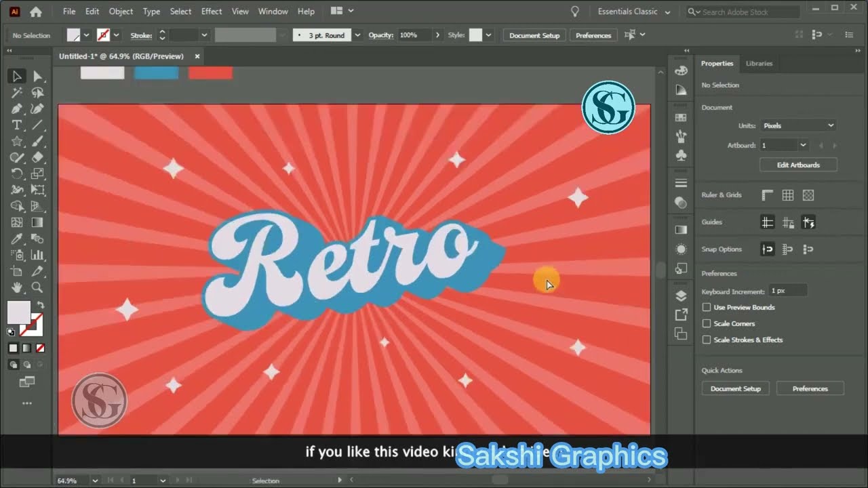Open the Swatches panel icon
The height and width of the screenshot is (488, 868).
tap(681, 118)
